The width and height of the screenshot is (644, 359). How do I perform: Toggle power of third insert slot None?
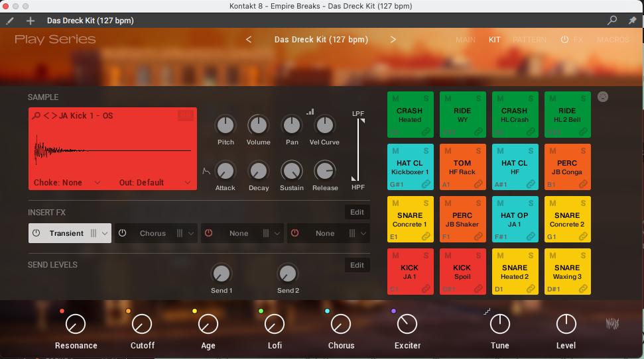(209, 233)
